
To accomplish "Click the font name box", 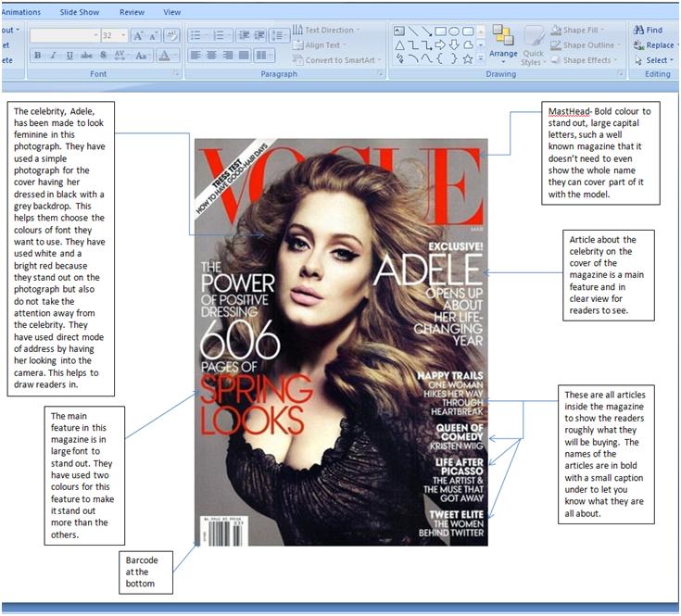I will 65,35.
